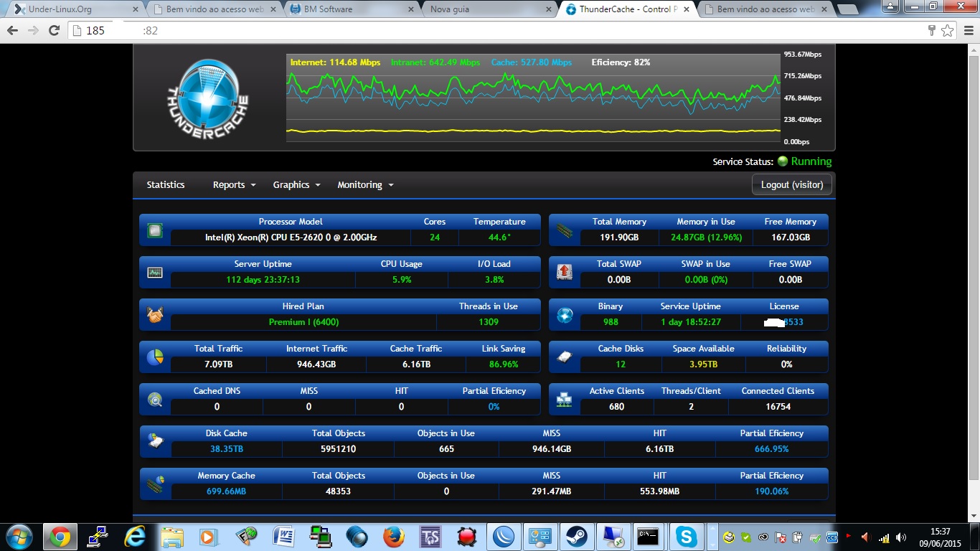Click the SWAP row icon
Viewport: 980px width, 551px height.
pyautogui.click(x=565, y=273)
